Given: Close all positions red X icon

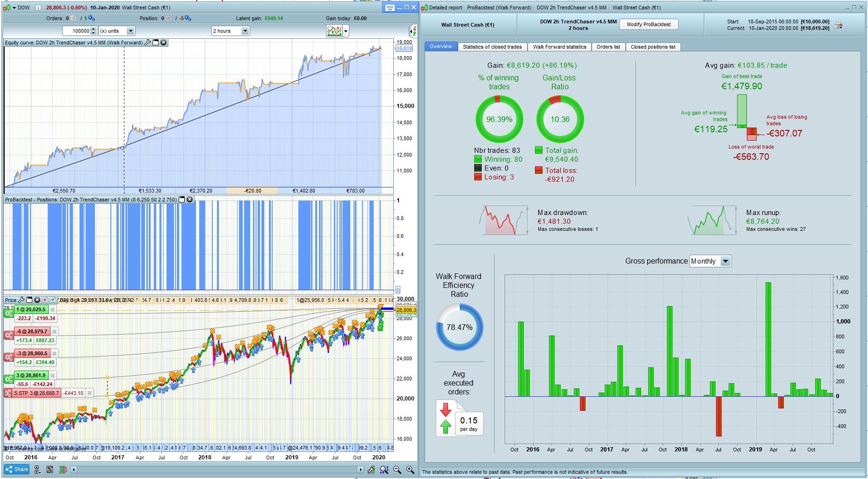Looking at the screenshot, I should 168,18.
